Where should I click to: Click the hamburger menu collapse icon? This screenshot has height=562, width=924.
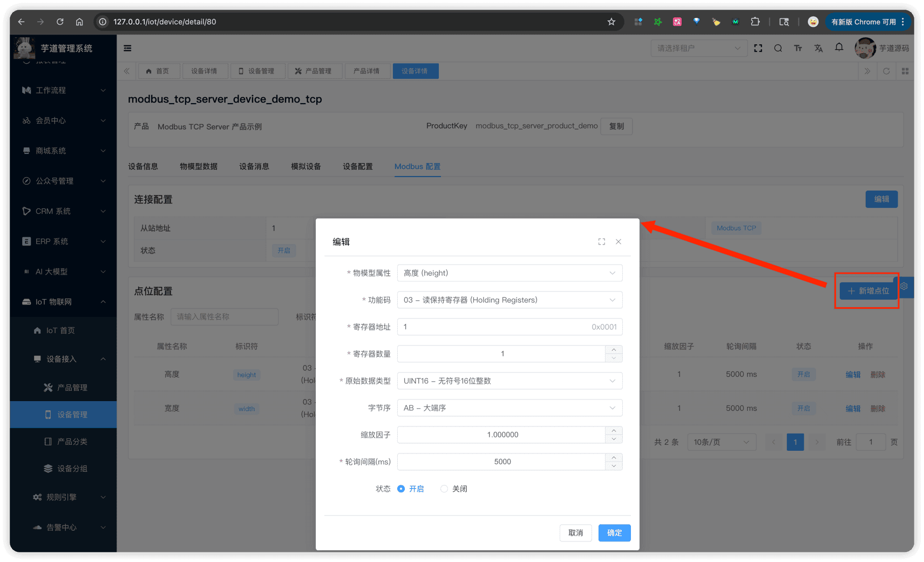pyautogui.click(x=127, y=48)
